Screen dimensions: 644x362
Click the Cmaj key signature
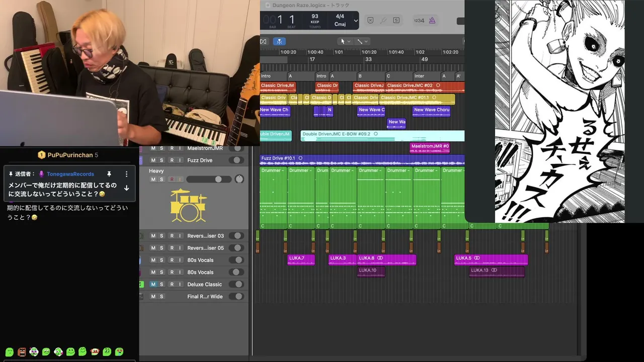point(340,24)
